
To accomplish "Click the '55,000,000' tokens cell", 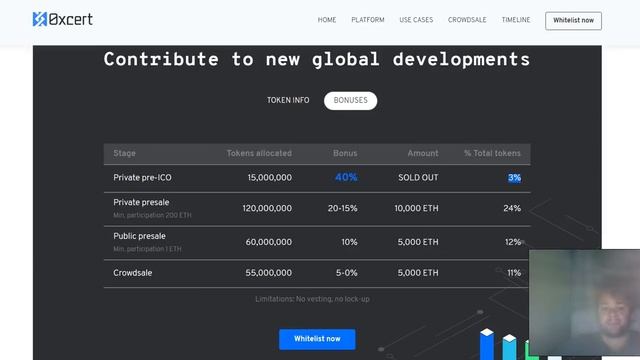I will tap(269, 273).
